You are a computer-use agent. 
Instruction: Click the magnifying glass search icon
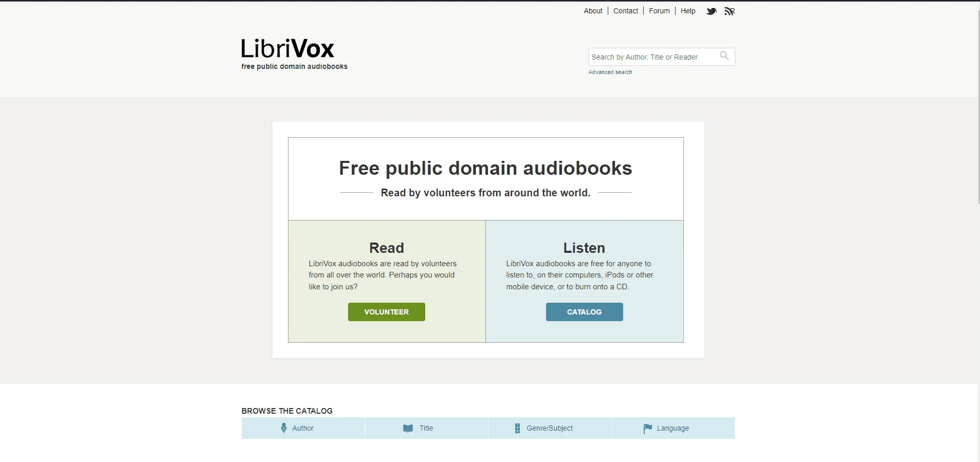pos(724,56)
